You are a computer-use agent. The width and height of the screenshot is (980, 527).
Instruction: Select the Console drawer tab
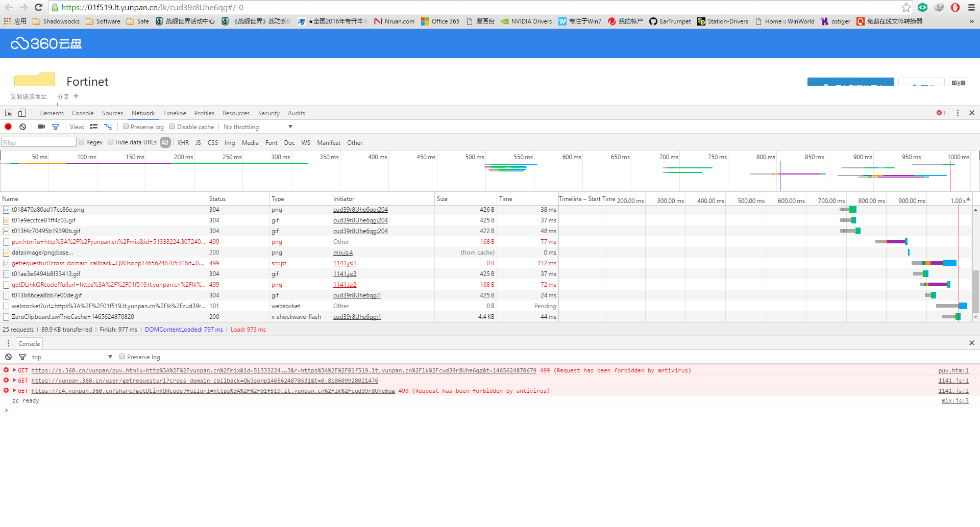tap(29, 343)
